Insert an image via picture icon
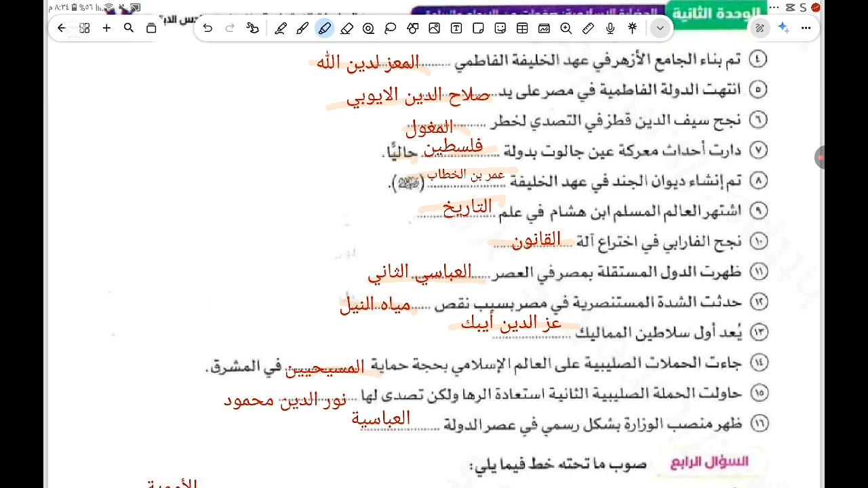The width and height of the screenshot is (868, 488). (434, 28)
